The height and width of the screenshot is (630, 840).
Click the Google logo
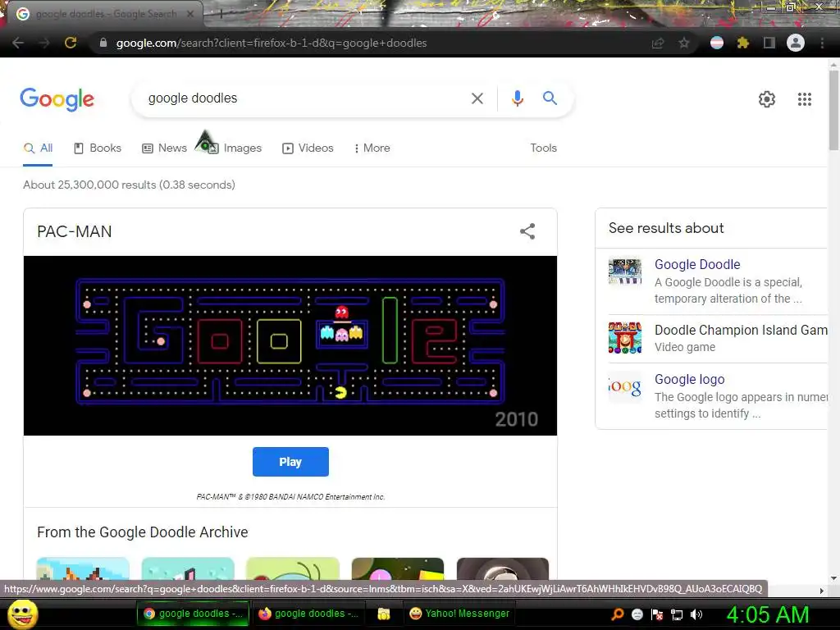(57, 99)
